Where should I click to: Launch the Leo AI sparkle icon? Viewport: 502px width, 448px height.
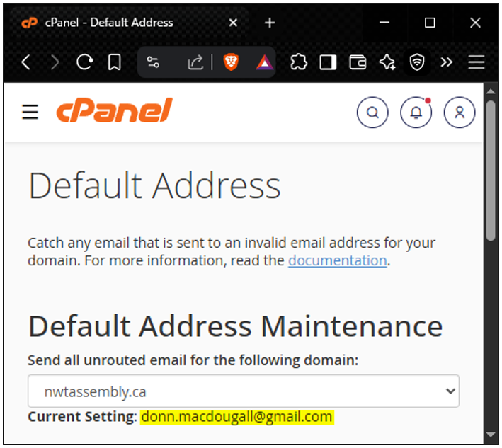pyautogui.click(x=387, y=62)
